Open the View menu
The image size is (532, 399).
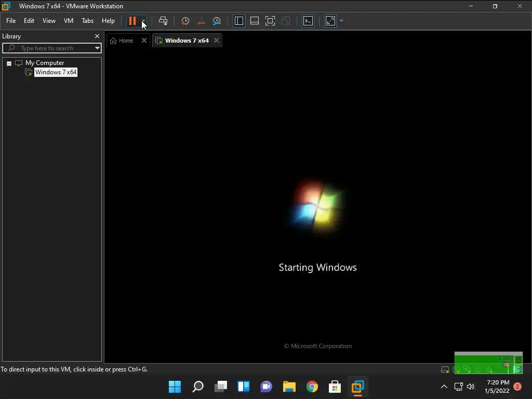49,21
